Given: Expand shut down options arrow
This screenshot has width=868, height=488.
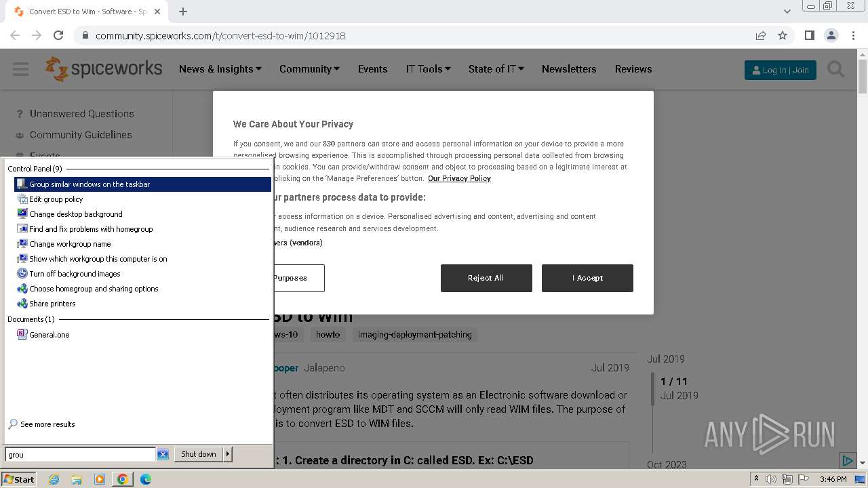Looking at the screenshot, I should click(228, 454).
